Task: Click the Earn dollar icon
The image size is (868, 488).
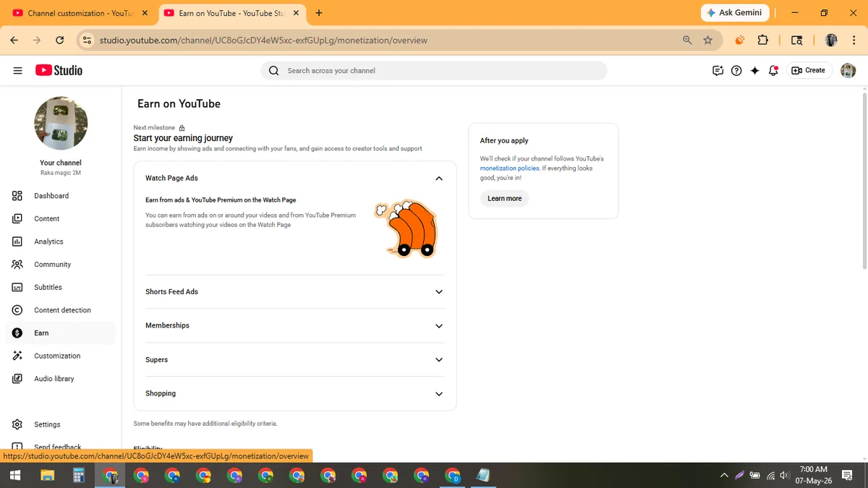Action: click(x=17, y=333)
